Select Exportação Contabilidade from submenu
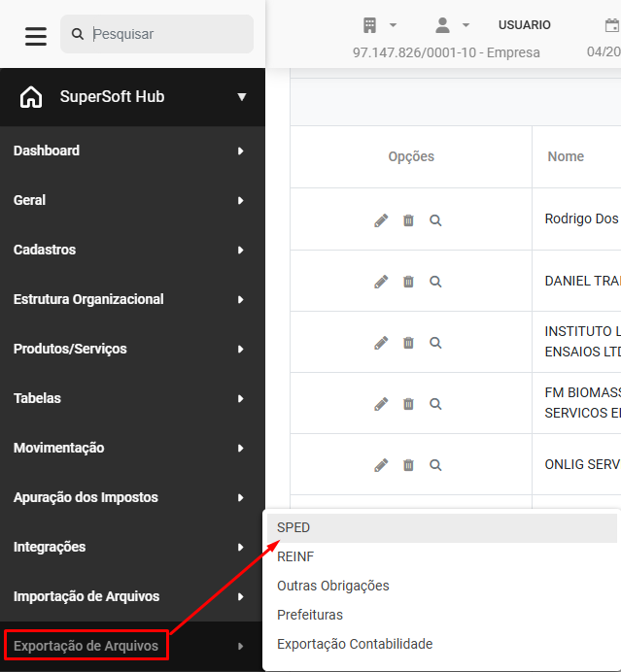The image size is (621, 672). (442, 644)
